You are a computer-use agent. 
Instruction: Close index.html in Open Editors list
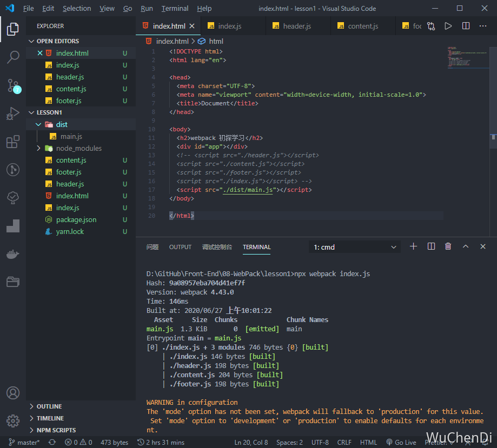tap(40, 53)
